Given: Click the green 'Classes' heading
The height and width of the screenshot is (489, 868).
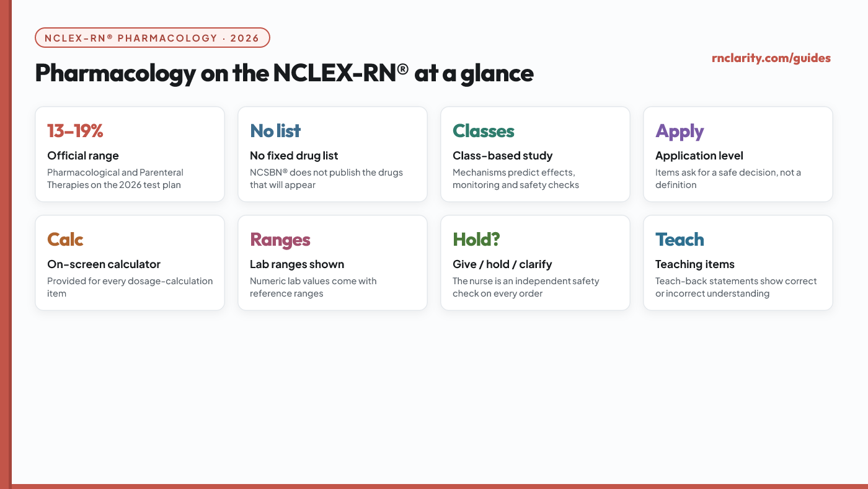Looking at the screenshot, I should [x=484, y=131].
